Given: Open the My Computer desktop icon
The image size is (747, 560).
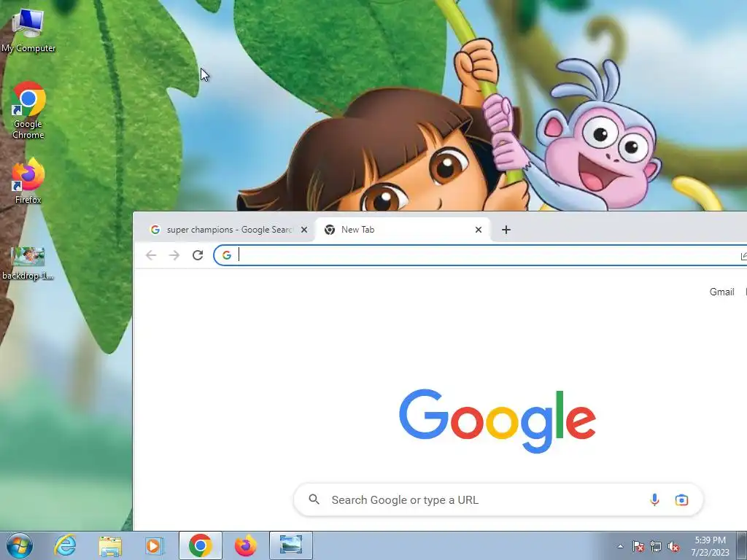Looking at the screenshot, I should (28, 31).
